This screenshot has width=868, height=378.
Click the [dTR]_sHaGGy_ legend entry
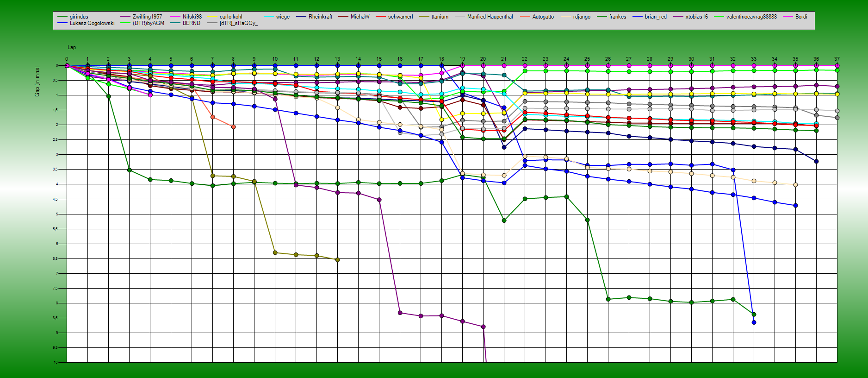click(x=238, y=23)
